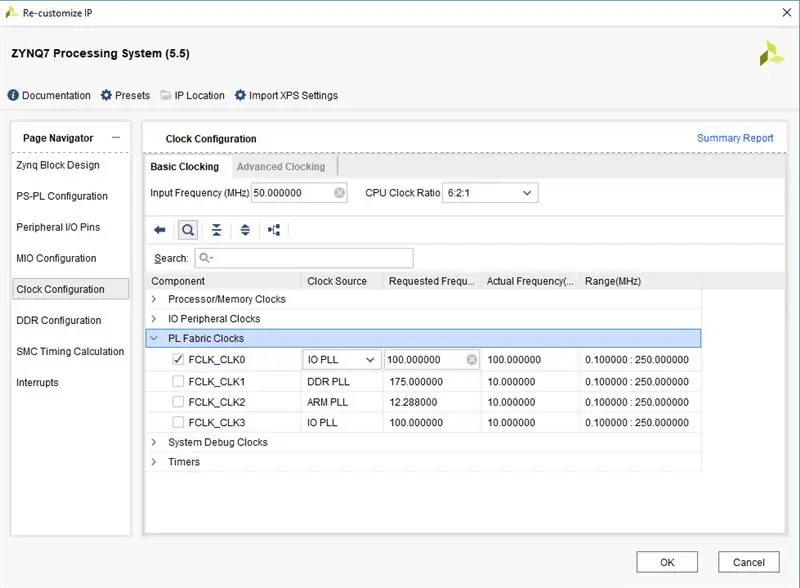
Task: Collapse the Page Navigator with minus icon
Action: click(116, 138)
